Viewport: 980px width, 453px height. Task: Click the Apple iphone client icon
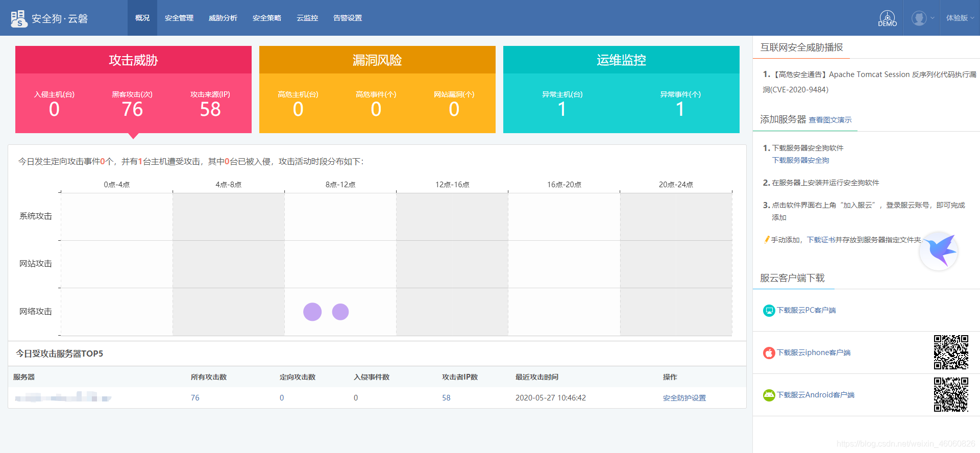[769, 353]
